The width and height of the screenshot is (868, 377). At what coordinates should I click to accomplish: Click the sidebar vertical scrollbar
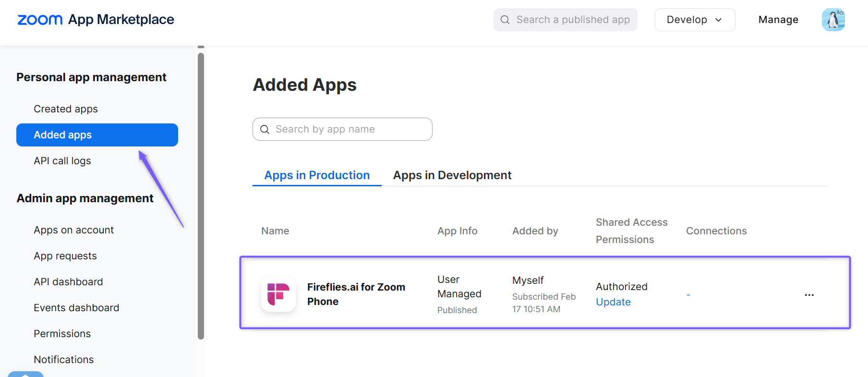click(201, 196)
